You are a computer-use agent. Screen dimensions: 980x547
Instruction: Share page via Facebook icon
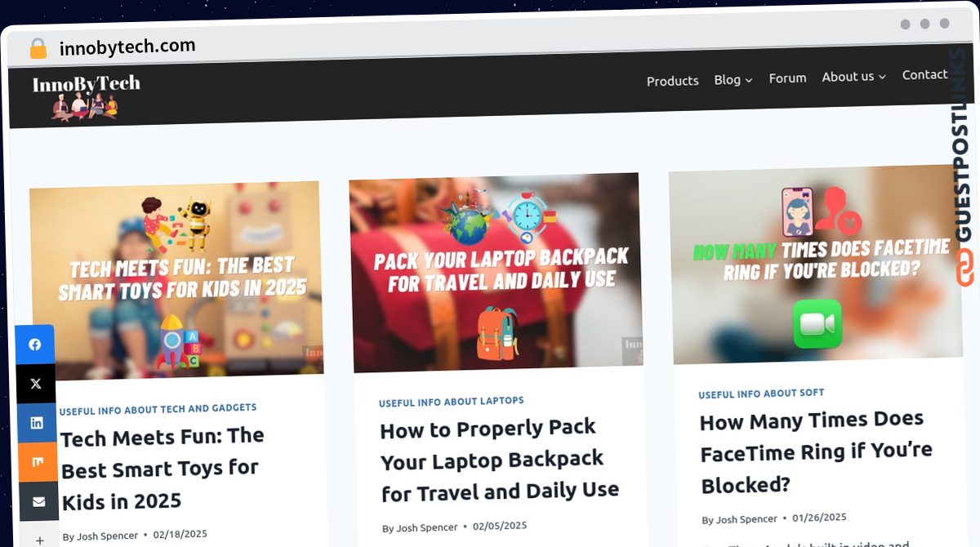35,345
